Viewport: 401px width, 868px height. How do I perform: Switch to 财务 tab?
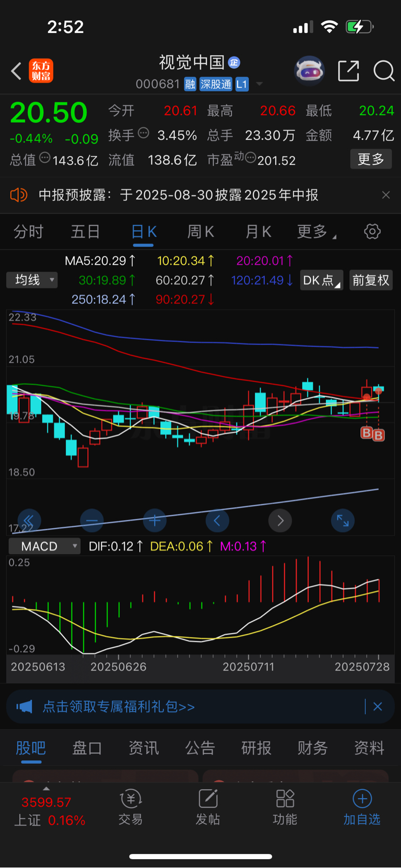tap(313, 748)
